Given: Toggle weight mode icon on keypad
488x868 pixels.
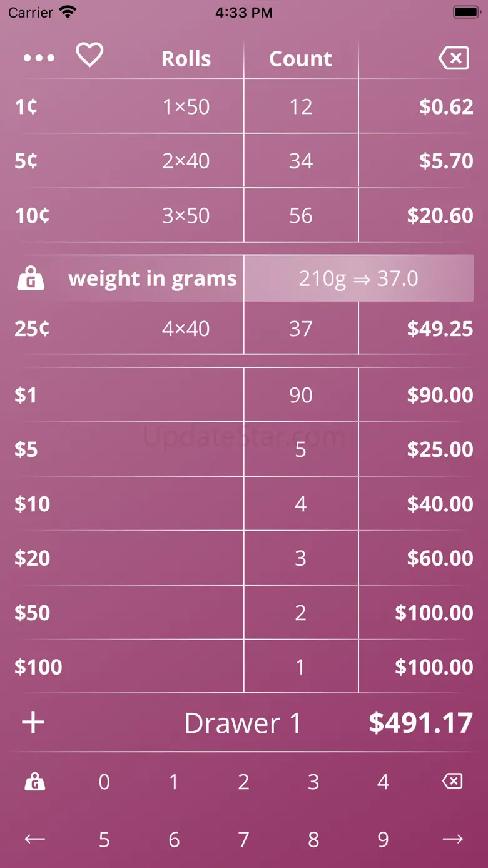Looking at the screenshot, I should (34, 782).
